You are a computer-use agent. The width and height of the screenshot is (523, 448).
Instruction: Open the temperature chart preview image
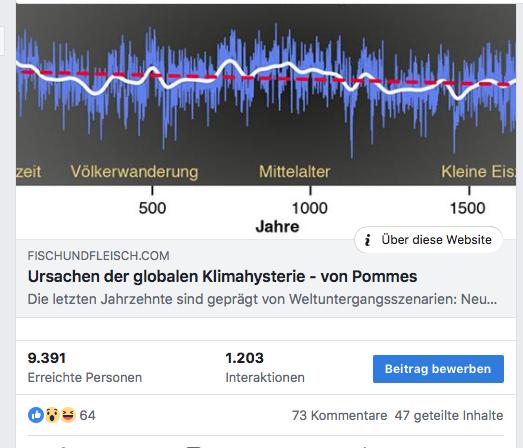coord(266,120)
